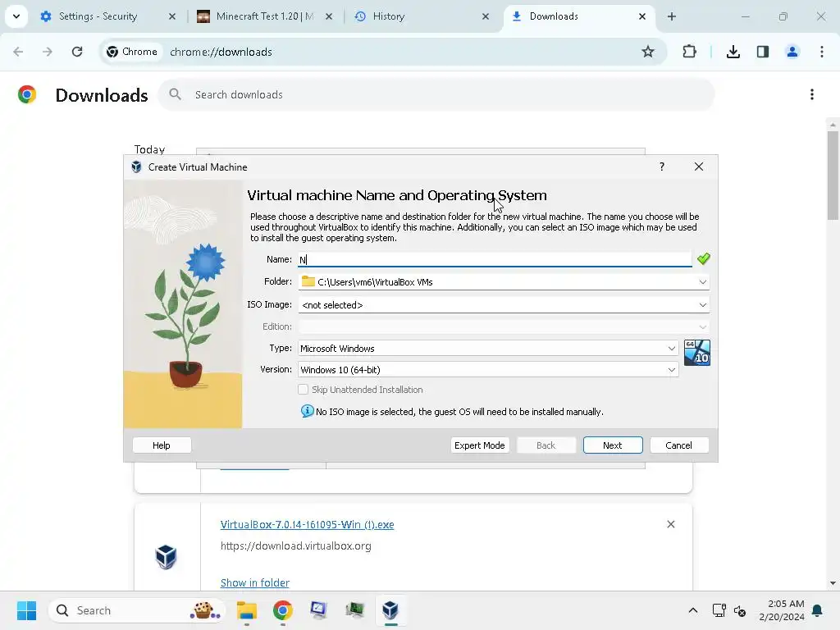The width and height of the screenshot is (840, 630).
Task: Open the monitor app icon in the taskbar
Action: click(319, 610)
